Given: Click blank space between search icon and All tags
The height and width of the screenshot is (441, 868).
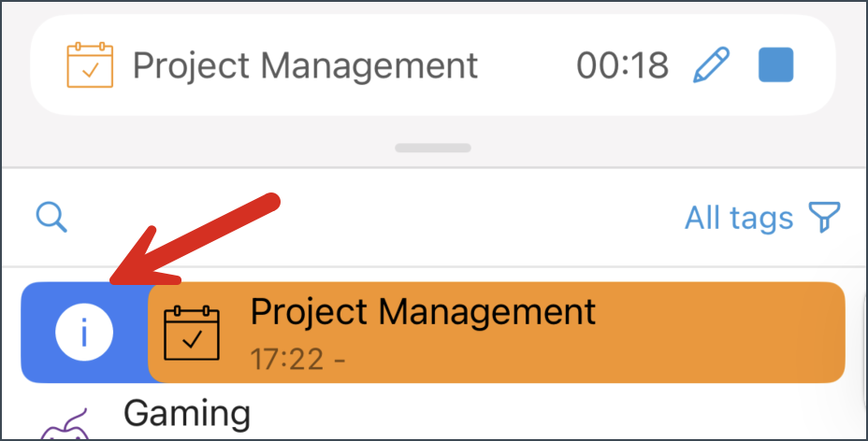Looking at the screenshot, I should (x=376, y=218).
